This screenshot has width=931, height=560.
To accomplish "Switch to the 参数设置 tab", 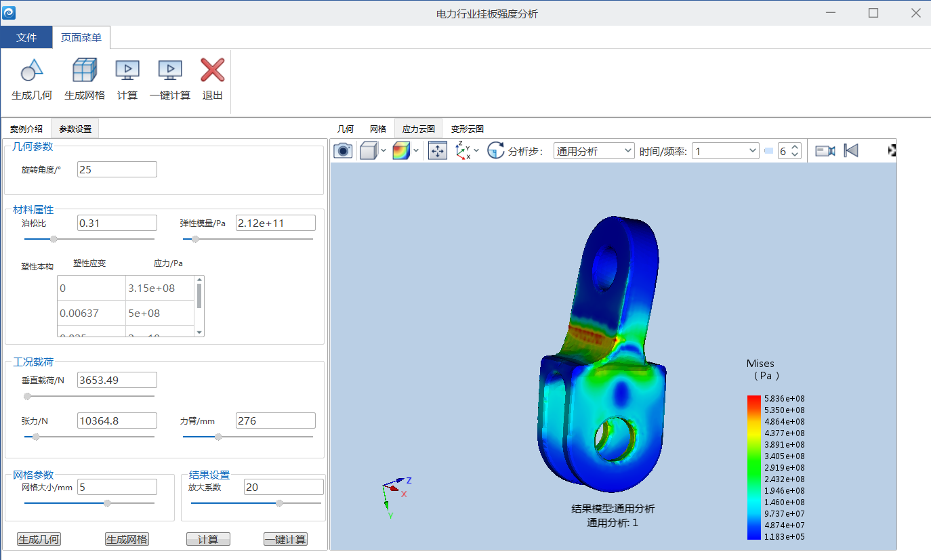I will tap(75, 129).
